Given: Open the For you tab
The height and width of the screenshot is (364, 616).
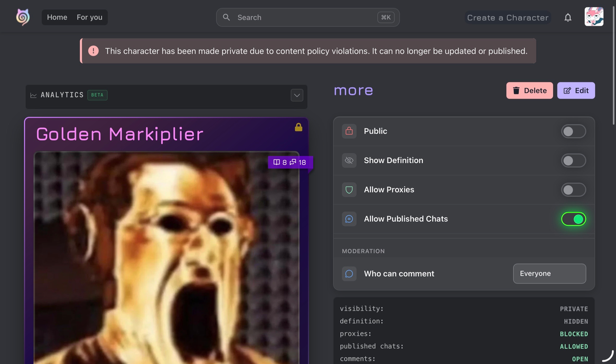Looking at the screenshot, I should [89, 17].
